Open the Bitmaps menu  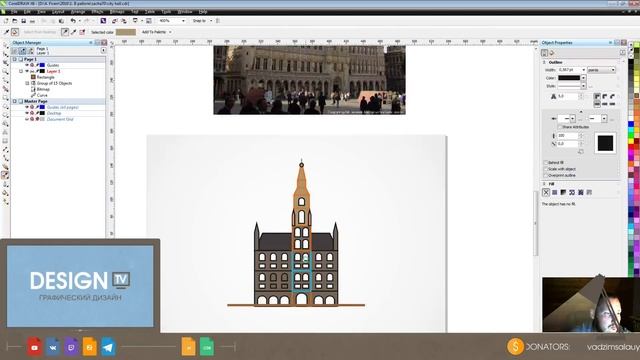point(117,12)
